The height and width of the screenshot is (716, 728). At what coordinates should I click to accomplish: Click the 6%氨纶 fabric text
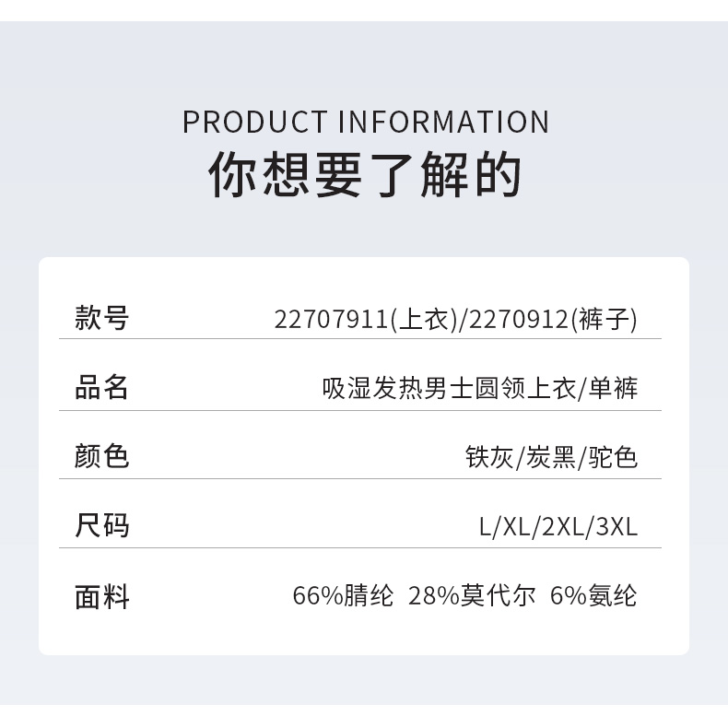593,596
